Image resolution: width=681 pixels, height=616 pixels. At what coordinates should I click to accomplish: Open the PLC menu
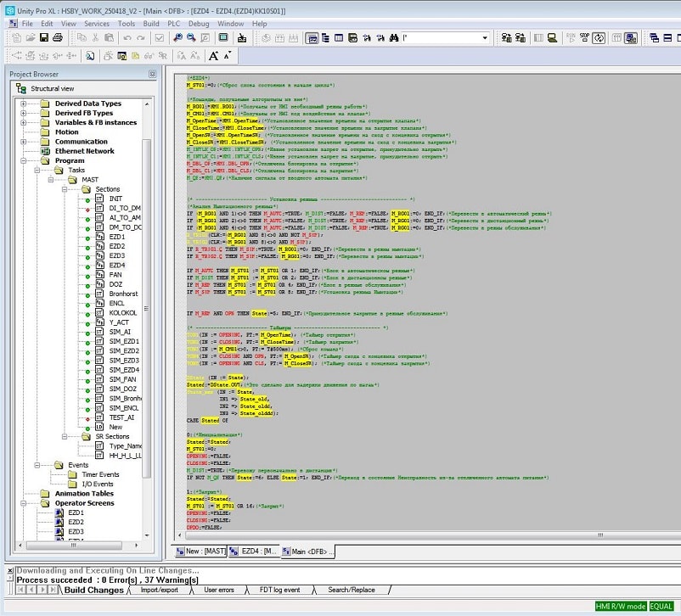coord(174,24)
